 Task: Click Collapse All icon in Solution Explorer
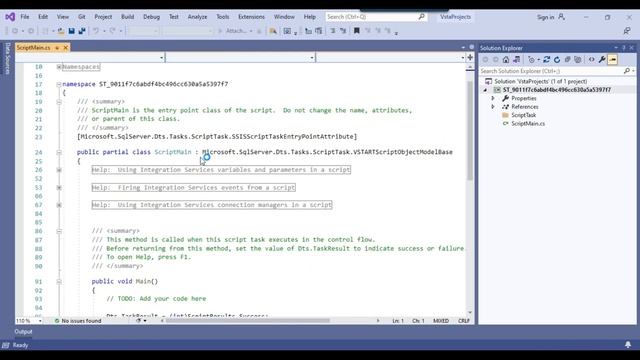tap(567, 60)
